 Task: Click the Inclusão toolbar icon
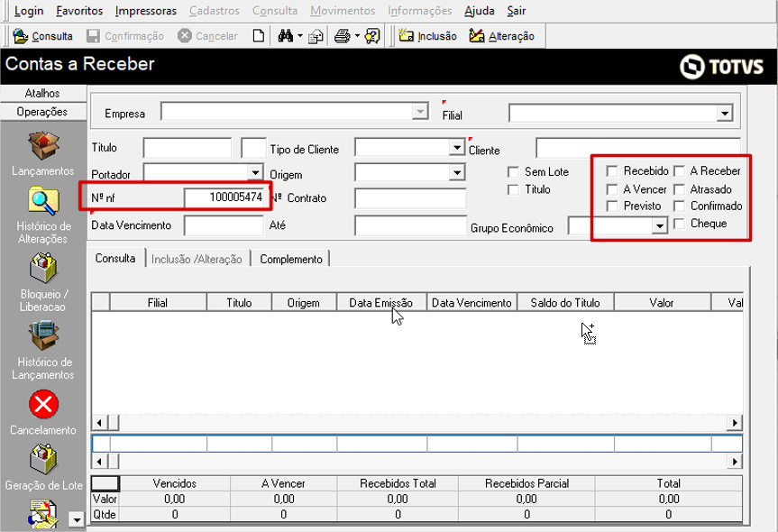[x=407, y=36]
